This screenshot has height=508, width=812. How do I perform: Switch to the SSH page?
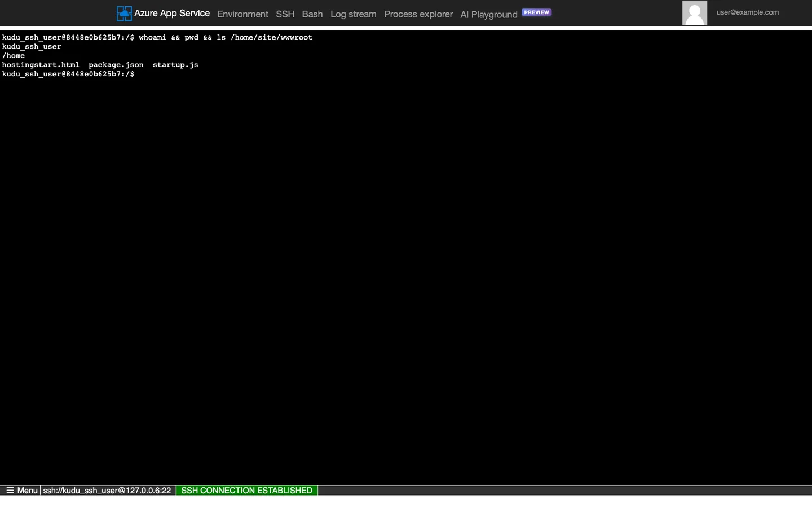[285, 14]
